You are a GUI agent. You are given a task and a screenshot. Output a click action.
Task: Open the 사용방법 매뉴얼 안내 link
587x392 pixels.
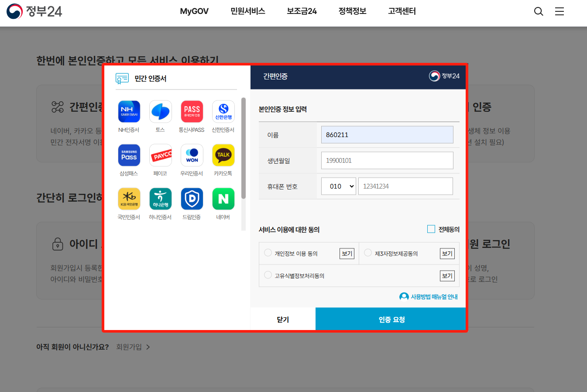click(x=429, y=297)
